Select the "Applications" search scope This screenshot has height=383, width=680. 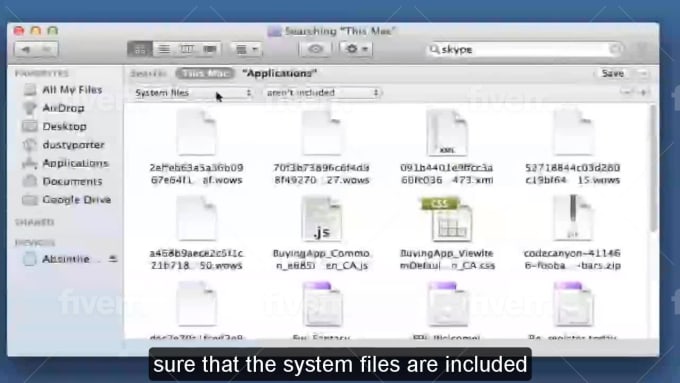[x=280, y=73]
